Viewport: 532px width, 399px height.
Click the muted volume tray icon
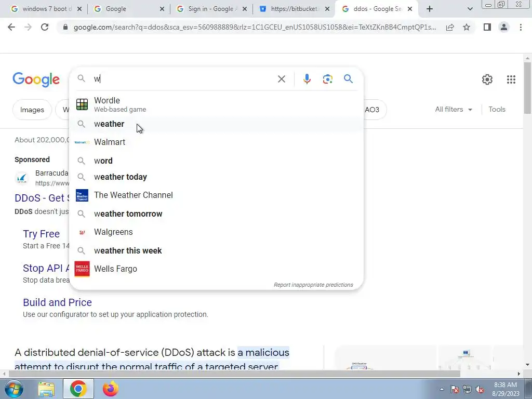tap(480, 390)
